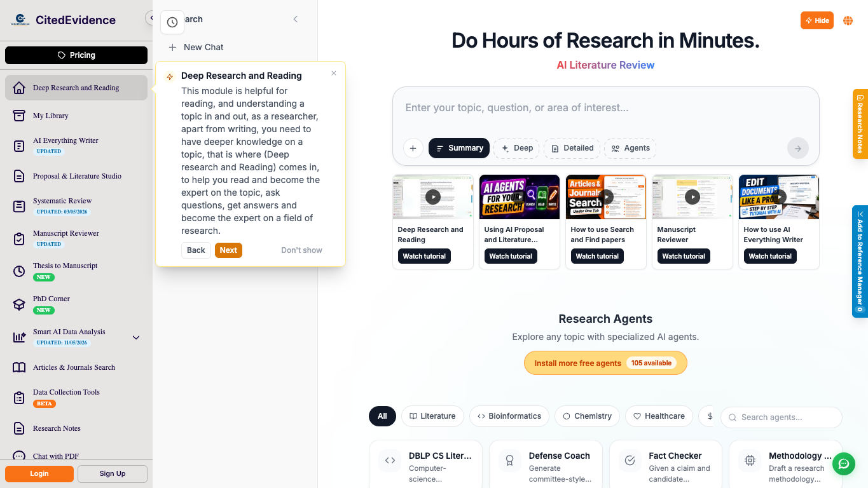Viewport: 868px width, 488px height.
Task: Expand Smart AI Data Analysis submenu chevron
Action: click(136, 337)
